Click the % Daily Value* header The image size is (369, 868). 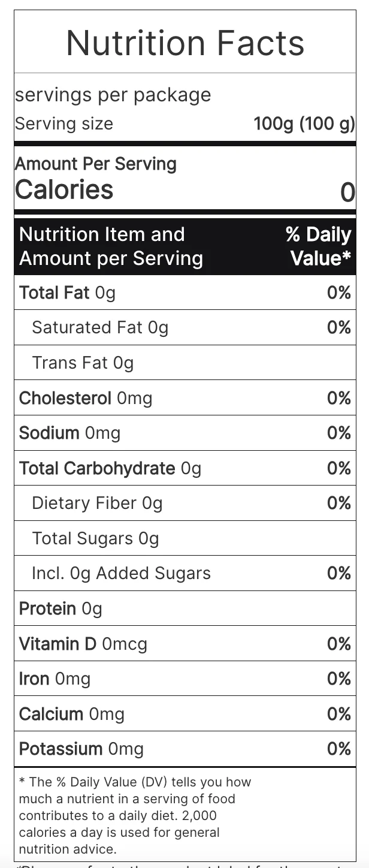click(319, 246)
